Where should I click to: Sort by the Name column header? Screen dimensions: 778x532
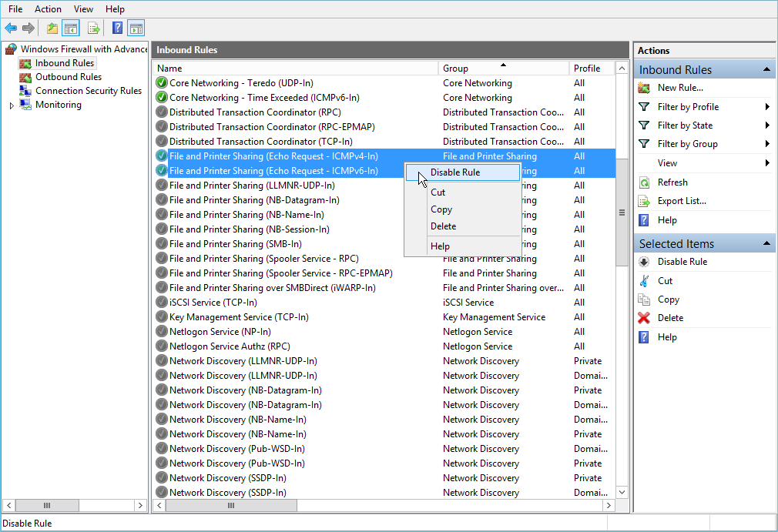click(295, 68)
